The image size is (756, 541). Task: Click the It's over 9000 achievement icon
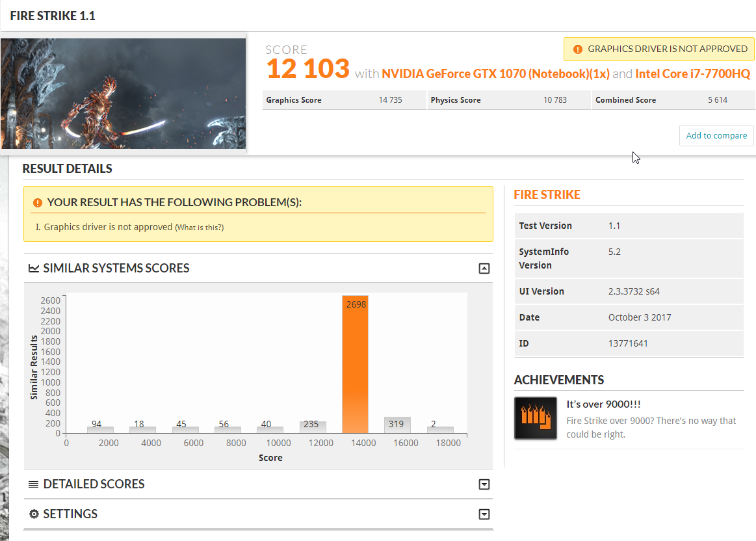536,418
